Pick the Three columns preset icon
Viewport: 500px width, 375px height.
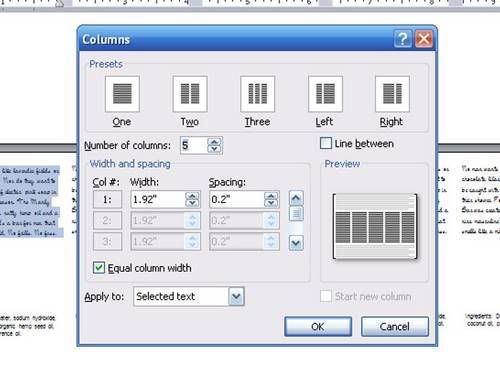[257, 94]
